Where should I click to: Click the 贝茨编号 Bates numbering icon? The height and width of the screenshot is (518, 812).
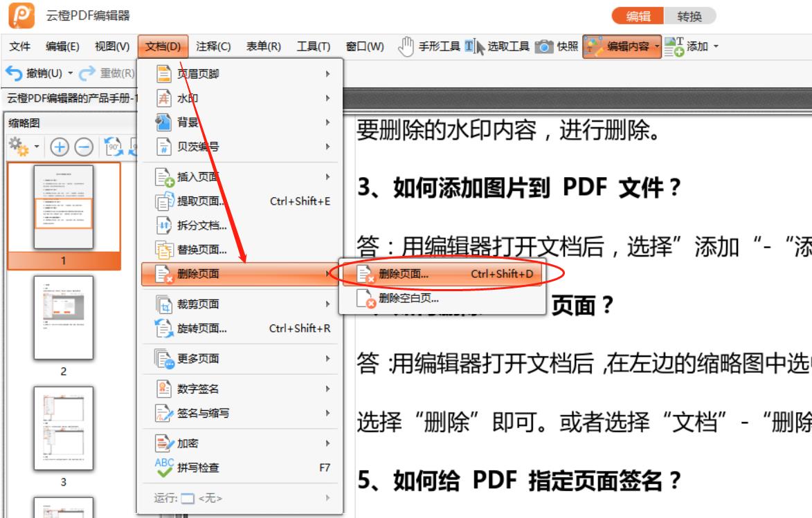click(163, 147)
